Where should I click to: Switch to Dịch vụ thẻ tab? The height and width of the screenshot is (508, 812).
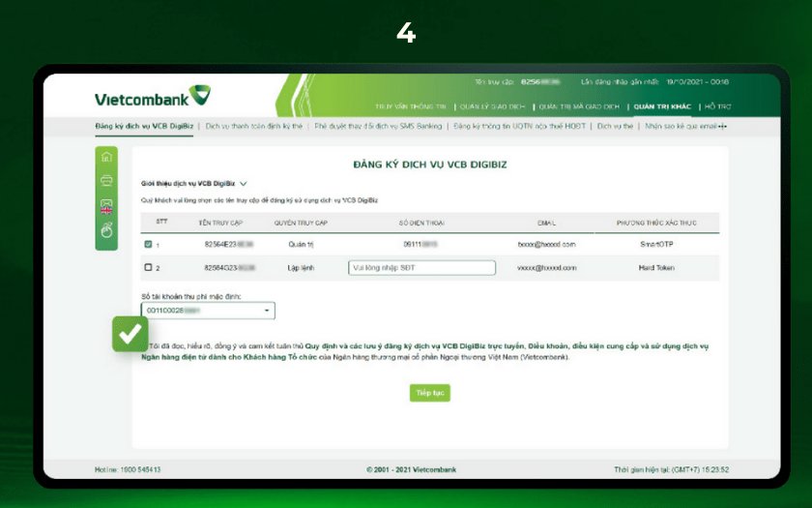(x=615, y=127)
